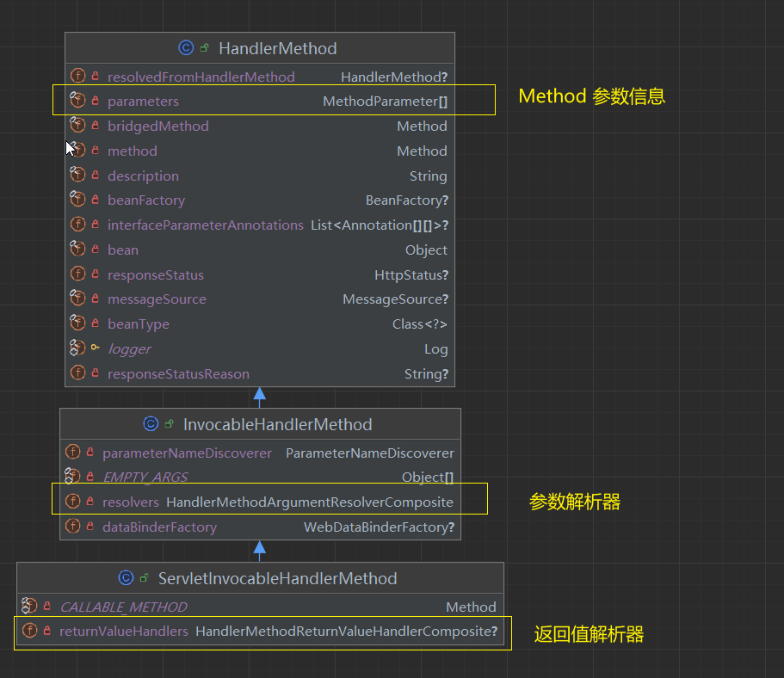
Task: Select the parameters field name
Action: coord(143,102)
